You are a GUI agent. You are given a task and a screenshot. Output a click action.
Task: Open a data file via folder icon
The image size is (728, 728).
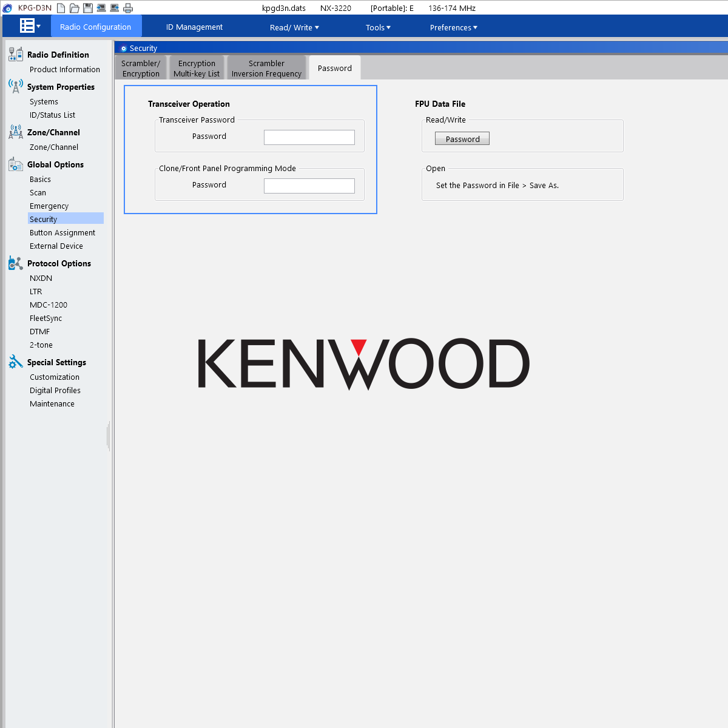(x=74, y=8)
